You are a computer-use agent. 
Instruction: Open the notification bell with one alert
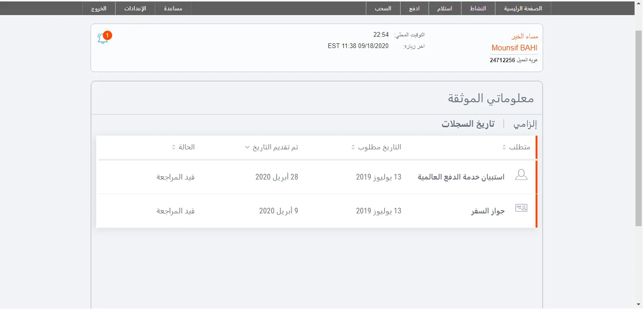point(103,38)
